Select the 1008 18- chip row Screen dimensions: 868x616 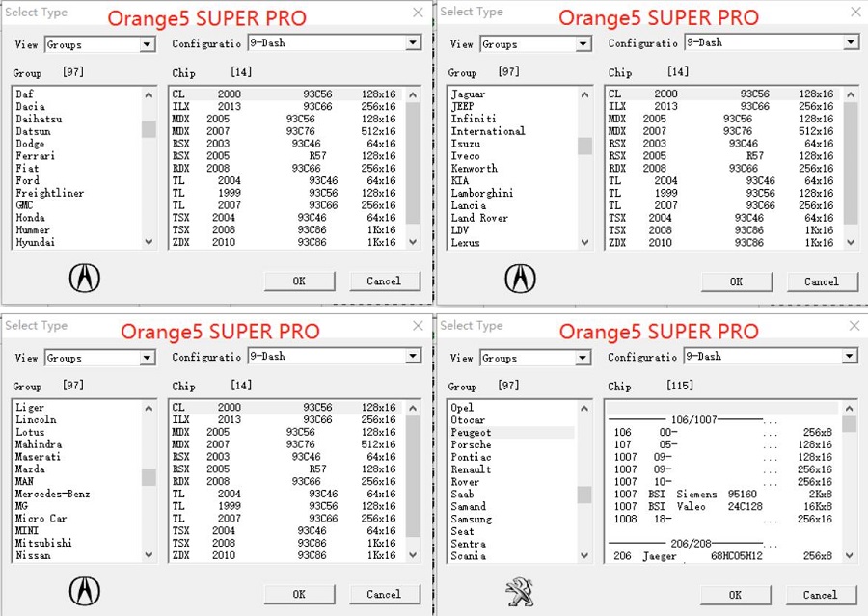click(722, 519)
